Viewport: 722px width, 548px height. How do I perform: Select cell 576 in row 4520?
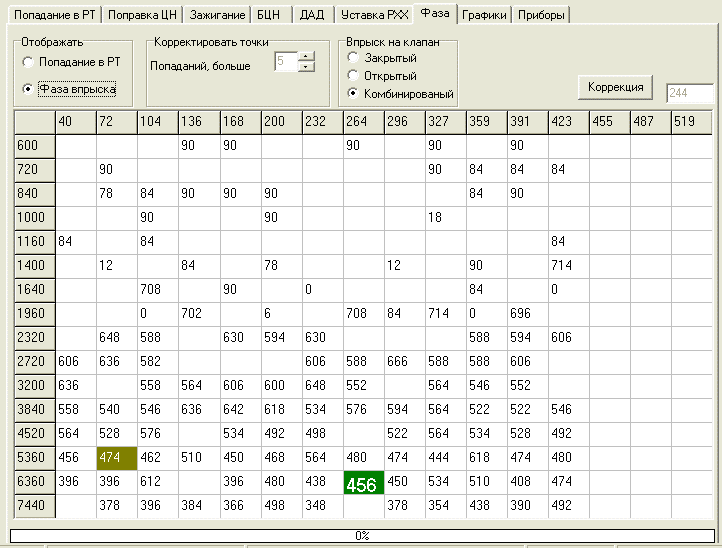point(157,433)
